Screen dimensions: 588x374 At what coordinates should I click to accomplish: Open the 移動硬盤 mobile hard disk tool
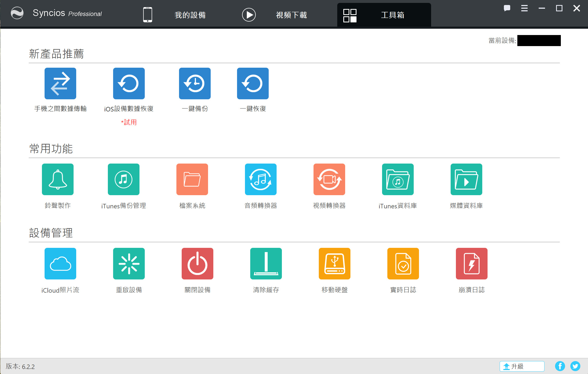pyautogui.click(x=335, y=264)
